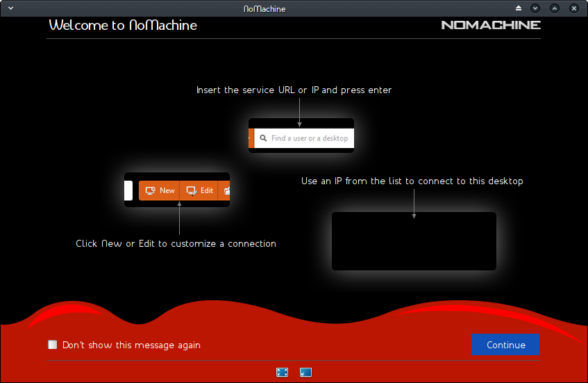Image resolution: width=588 pixels, height=383 pixels.
Task: Click "Insert the service URL or IP" text
Action: click(257, 90)
